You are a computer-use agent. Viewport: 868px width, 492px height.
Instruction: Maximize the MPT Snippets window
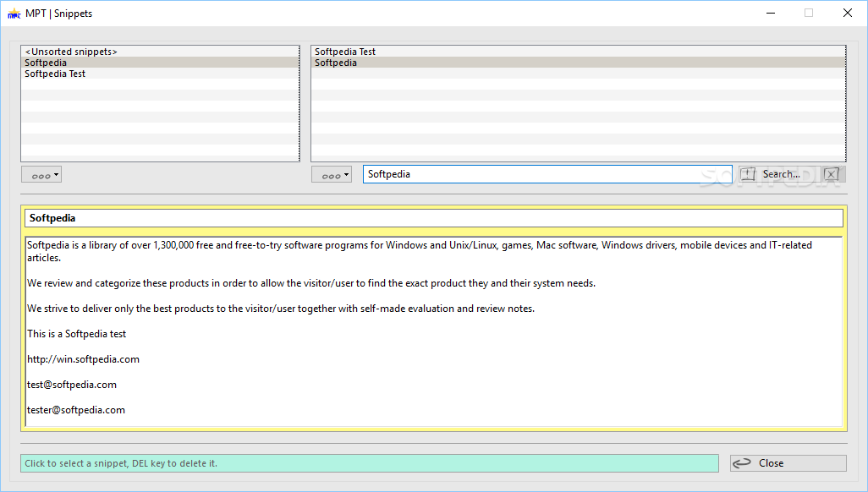pos(809,13)
